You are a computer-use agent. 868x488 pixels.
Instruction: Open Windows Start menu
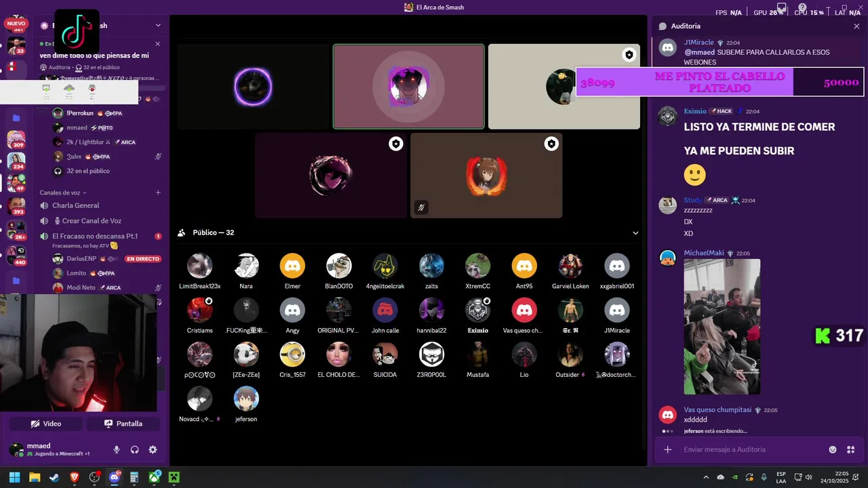point(14,477)
